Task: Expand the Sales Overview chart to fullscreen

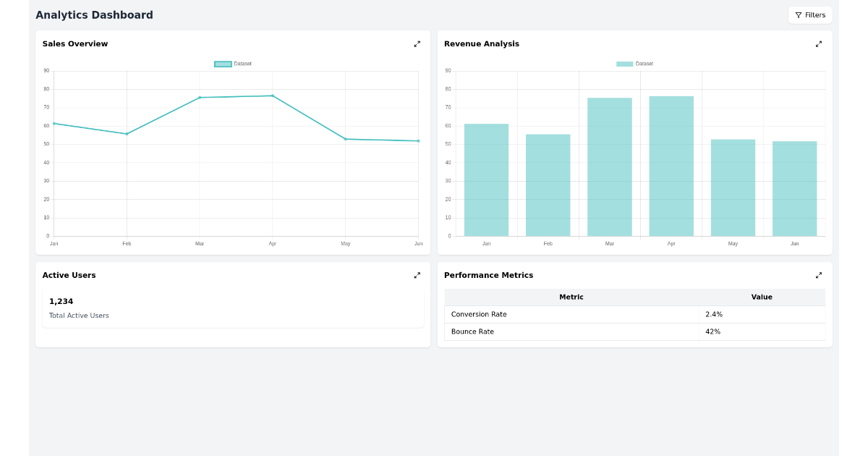Action: 417,44
